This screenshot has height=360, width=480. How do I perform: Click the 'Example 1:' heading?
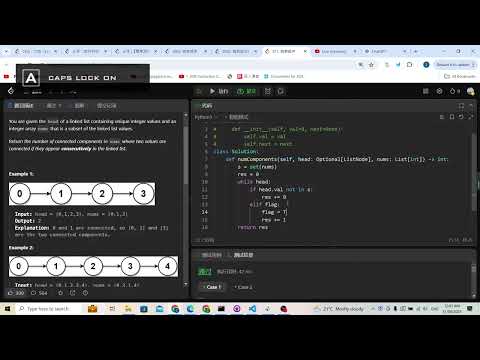tap(21, 174)
